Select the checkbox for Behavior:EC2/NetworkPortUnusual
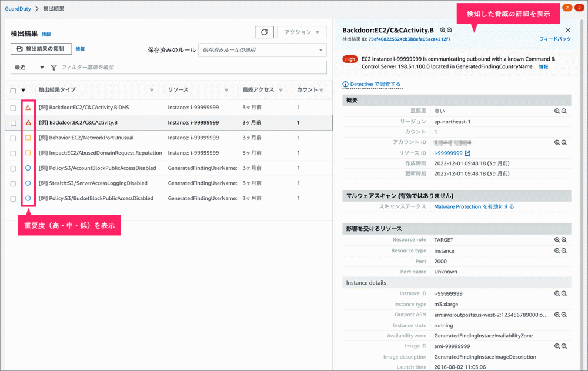588x371 pixels. tap(13, 138)
